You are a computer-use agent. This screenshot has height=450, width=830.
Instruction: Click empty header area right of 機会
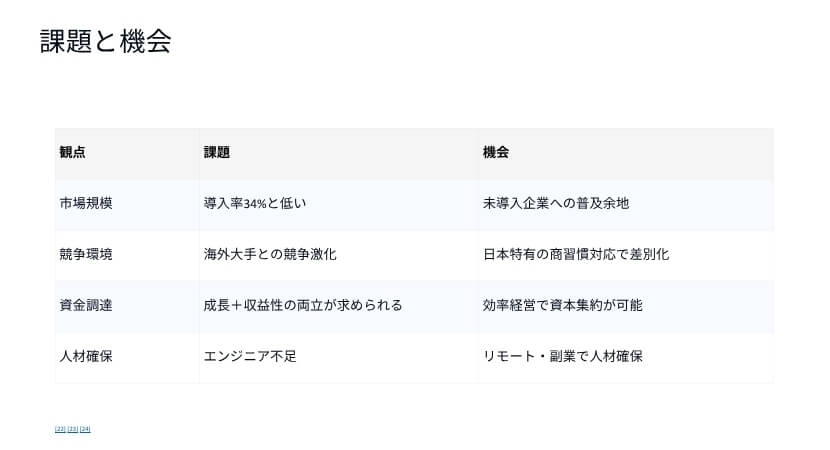(x=640, y=152)
